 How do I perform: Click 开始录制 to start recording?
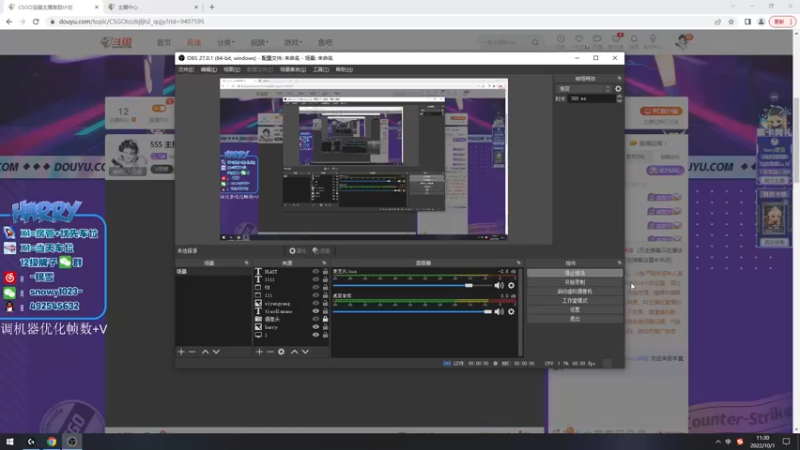click(574, 282)
